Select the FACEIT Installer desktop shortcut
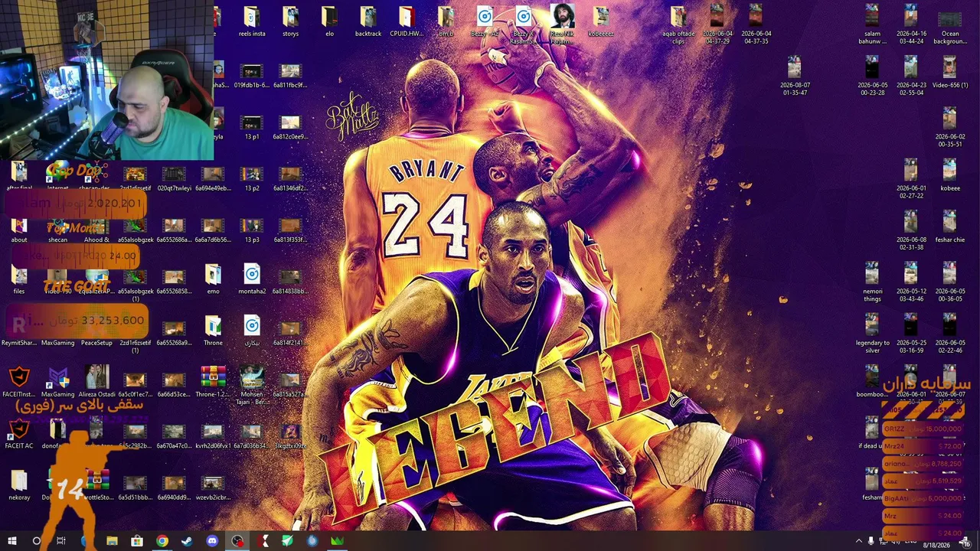 [19, 383]
